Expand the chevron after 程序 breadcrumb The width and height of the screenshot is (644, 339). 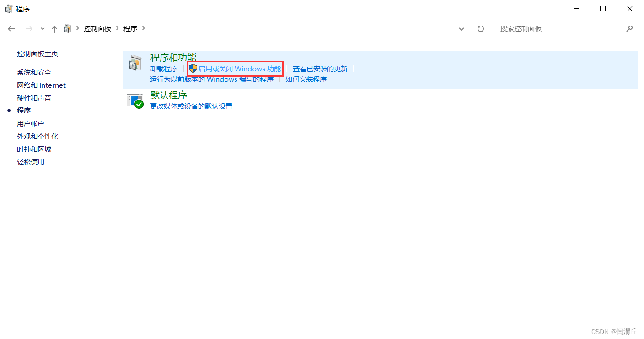click(x=144, y=28)
